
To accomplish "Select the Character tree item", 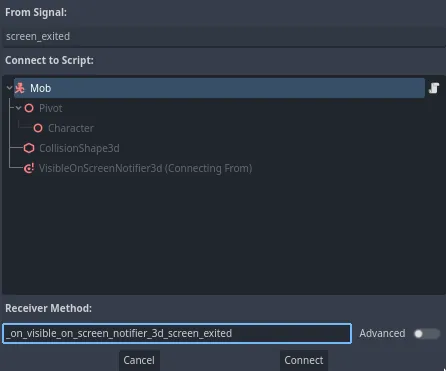I will pyautogui.click(x=71, y=128).
